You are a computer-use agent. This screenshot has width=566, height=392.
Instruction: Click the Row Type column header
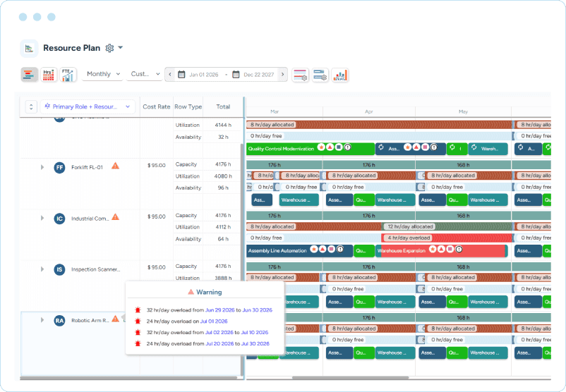click(x=188, y=106)
